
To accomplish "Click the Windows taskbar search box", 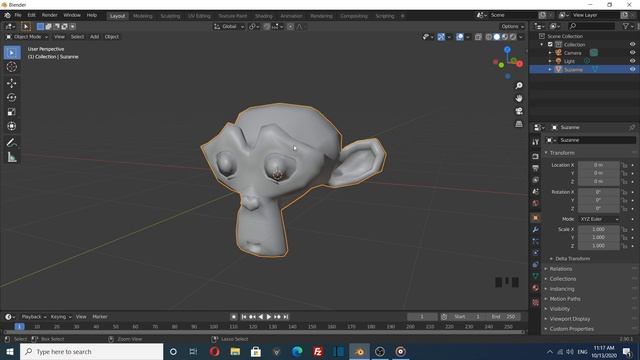I will coord(91,352).
